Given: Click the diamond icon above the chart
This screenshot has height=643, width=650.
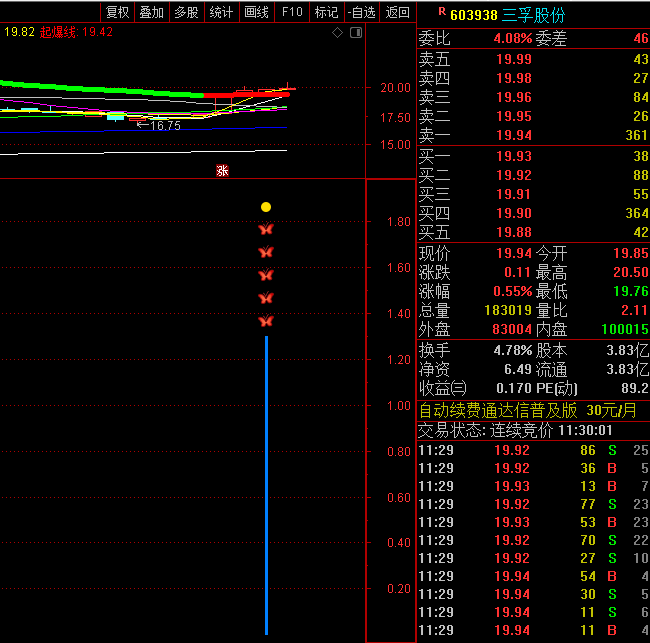Looking at the screenshot, I should [337, 33].
